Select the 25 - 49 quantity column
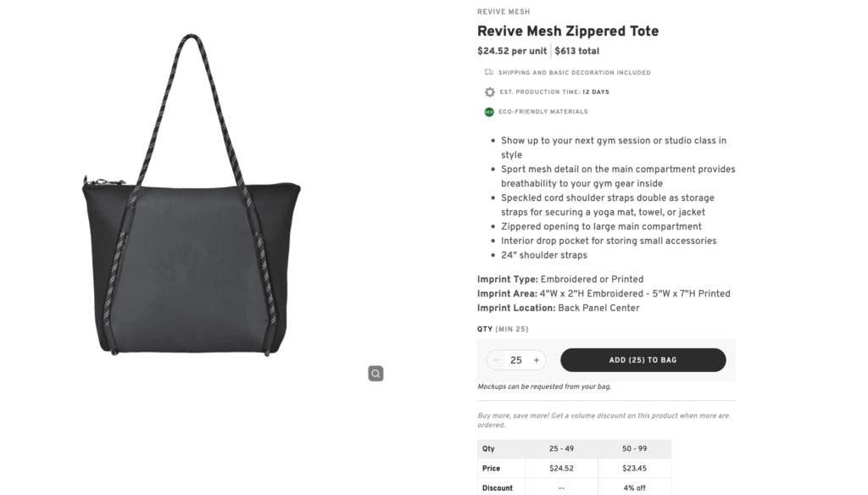Viewport: 868px width, 495px height. (561, 448)
